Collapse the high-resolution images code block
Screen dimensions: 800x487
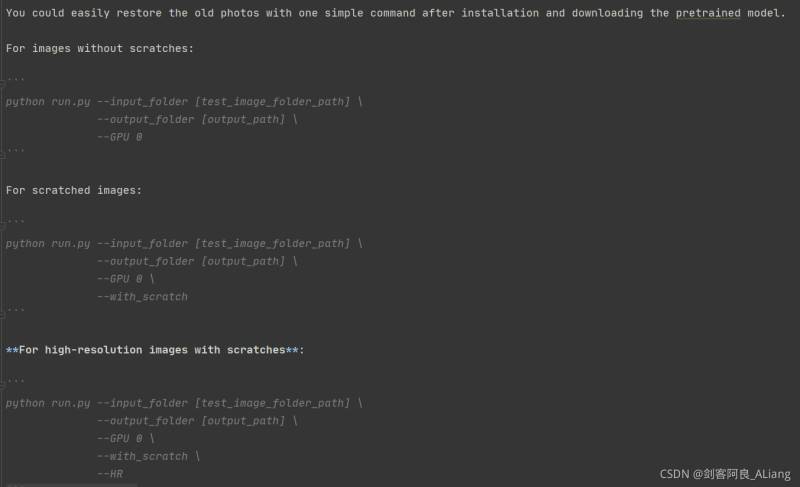pyautogui.click(x=3, y=380)
